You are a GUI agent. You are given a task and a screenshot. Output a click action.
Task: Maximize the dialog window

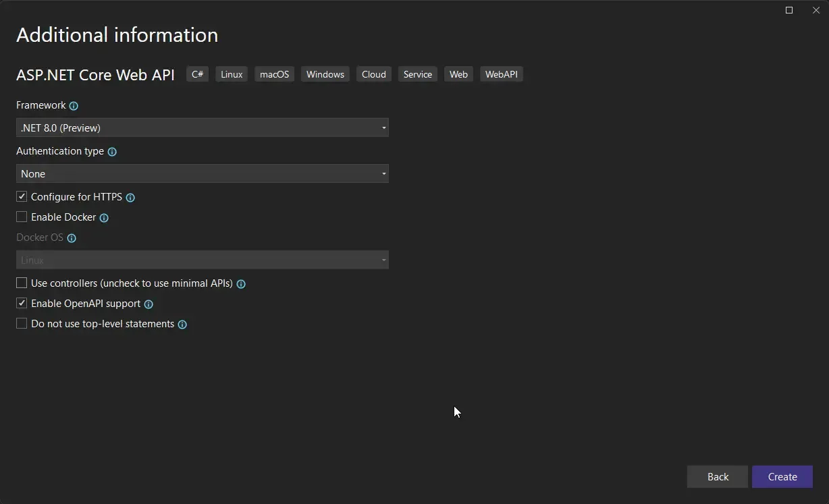pos(788,10)
